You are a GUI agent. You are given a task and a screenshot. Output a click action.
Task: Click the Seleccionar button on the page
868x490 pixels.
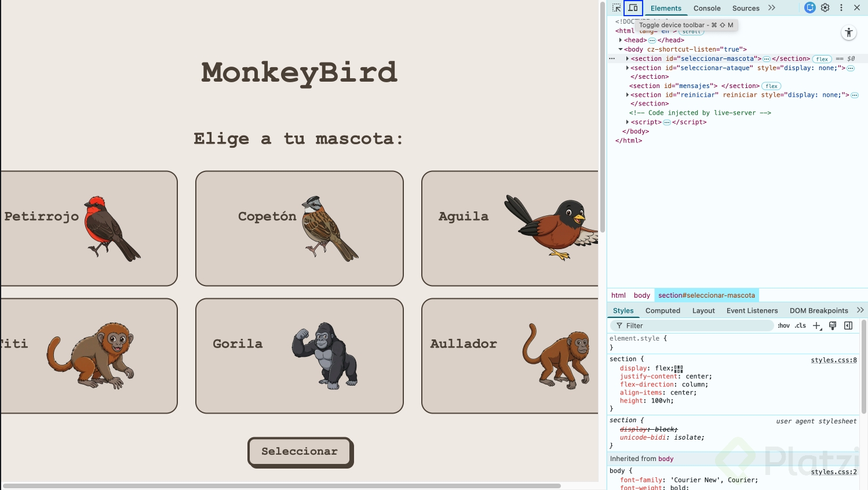pyautogui.click(x=300, y=452)
